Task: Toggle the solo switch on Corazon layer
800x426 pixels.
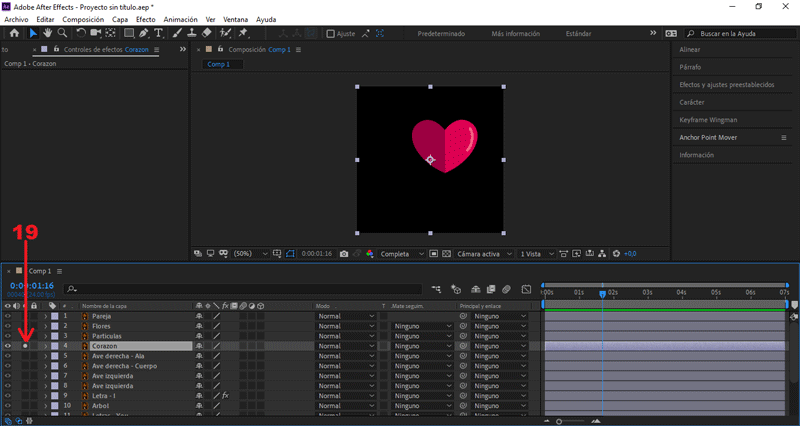Action: click(25, 346)
